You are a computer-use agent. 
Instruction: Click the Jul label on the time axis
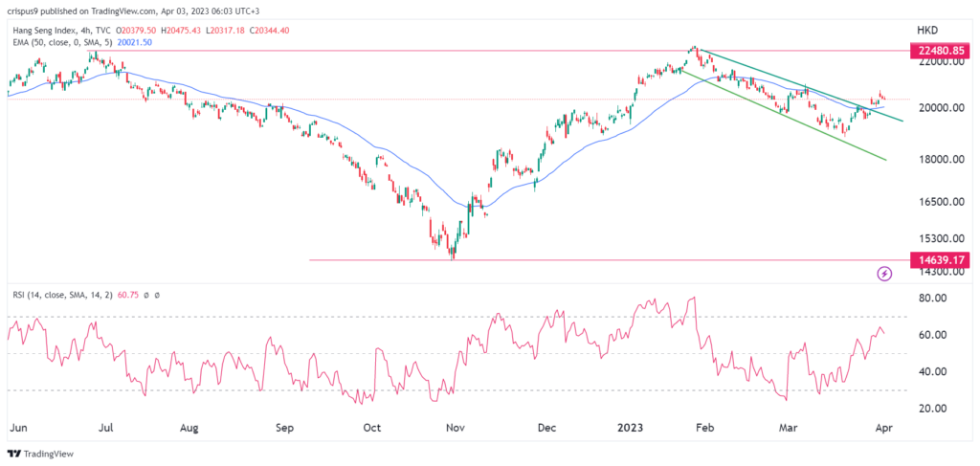106,429
